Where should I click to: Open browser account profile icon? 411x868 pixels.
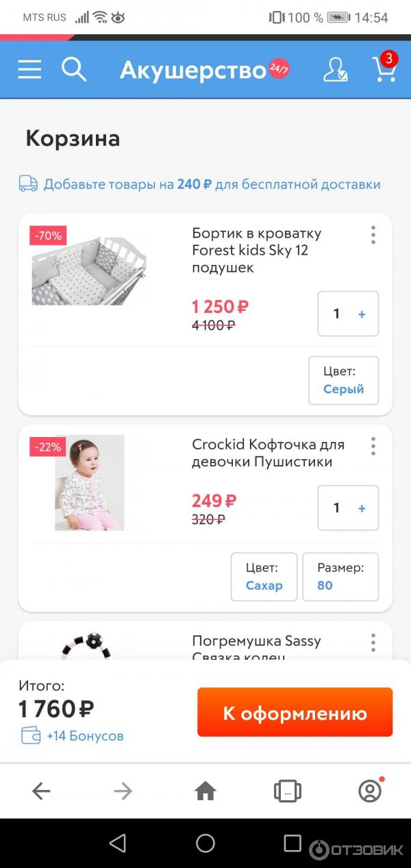(x=370, y=791)
